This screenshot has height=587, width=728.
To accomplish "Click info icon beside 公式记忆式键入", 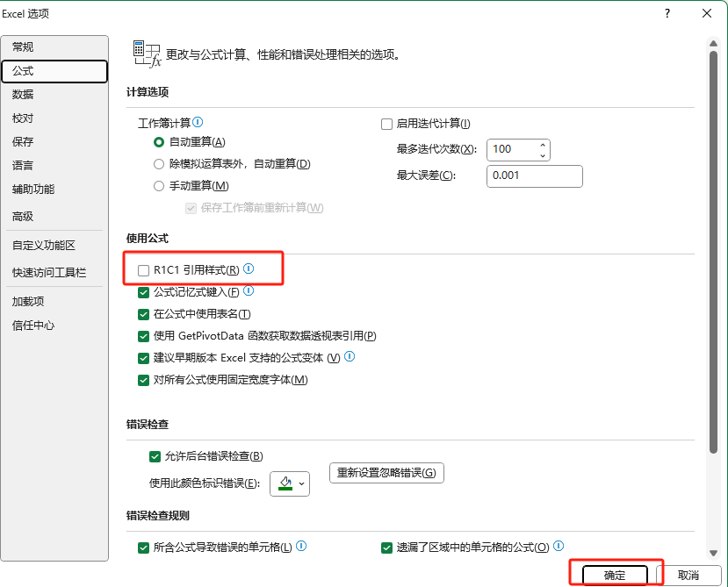I will (x=249, y=290).
